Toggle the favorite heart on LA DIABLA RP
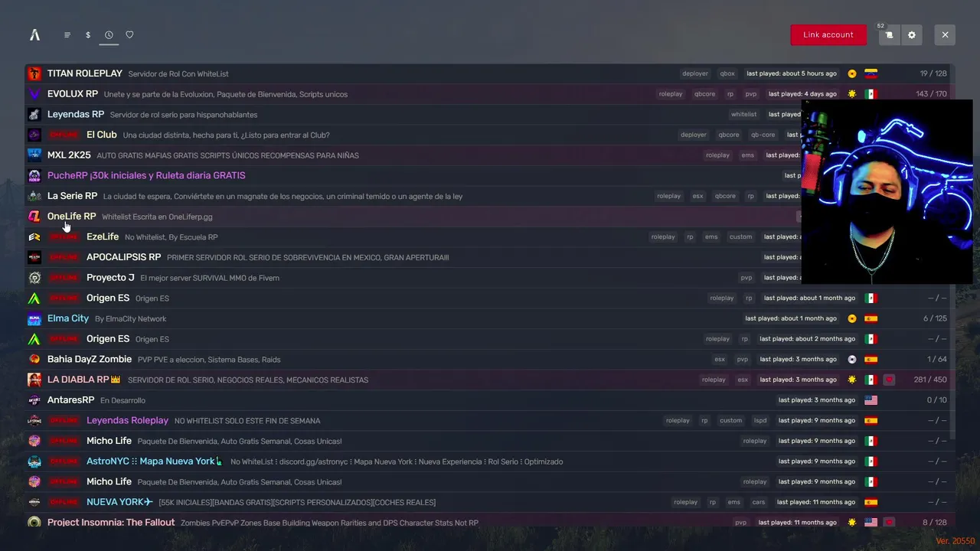Screen dimensions: 980x551 tap(889, 380)
